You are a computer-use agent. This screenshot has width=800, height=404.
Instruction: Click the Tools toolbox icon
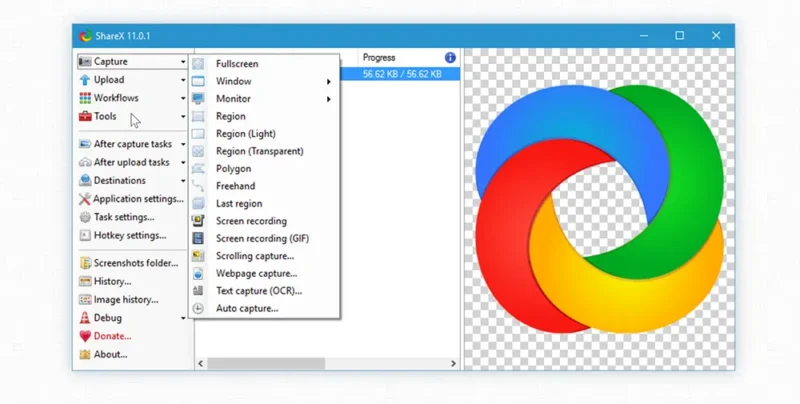click(x=85, y=116)
